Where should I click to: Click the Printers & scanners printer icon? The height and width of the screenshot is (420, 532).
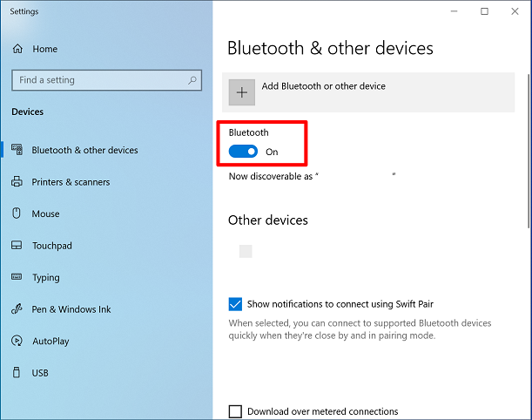coord(17,181)
